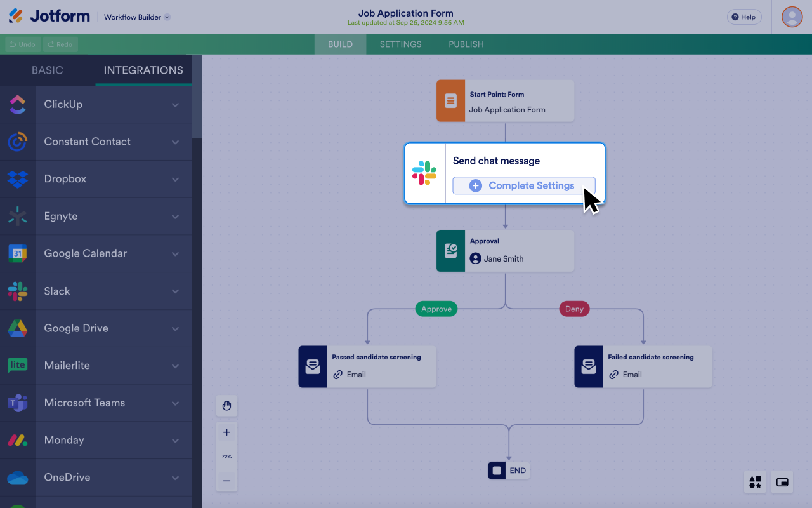
Task: Expand the ClickUp chevron
Action: [175, 105]
